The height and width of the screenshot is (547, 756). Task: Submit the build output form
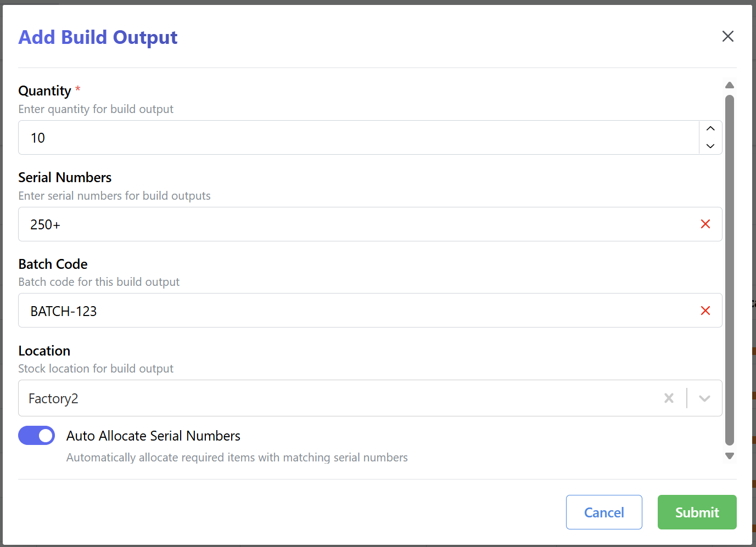pyautogui.click(x=697, y=512)
